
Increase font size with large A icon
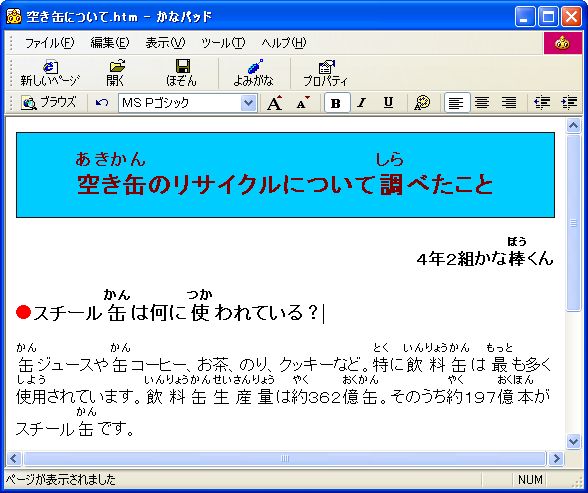coord(274,103)
